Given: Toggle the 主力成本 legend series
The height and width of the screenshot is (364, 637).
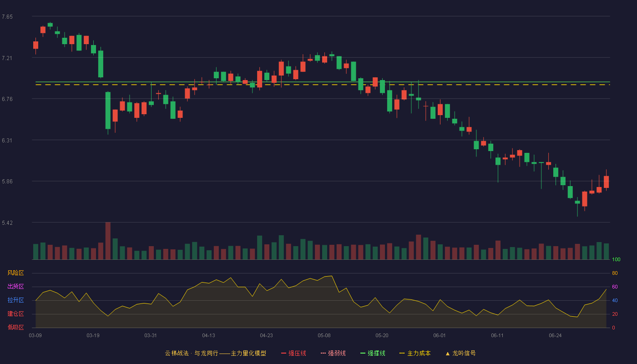Looking at the screenshot, I should tap(415, 353).
